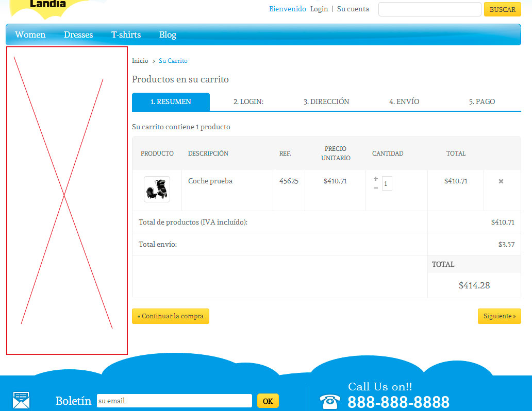Click the phone number 888-888-8888
This screenshot has width=532, height=411.
pyautogui.click(x=398, y=402)
